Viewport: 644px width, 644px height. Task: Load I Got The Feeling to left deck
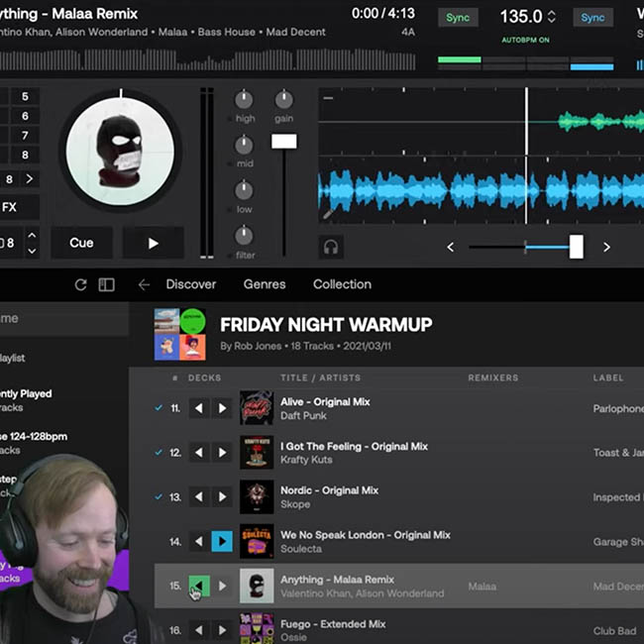point(199,453)
